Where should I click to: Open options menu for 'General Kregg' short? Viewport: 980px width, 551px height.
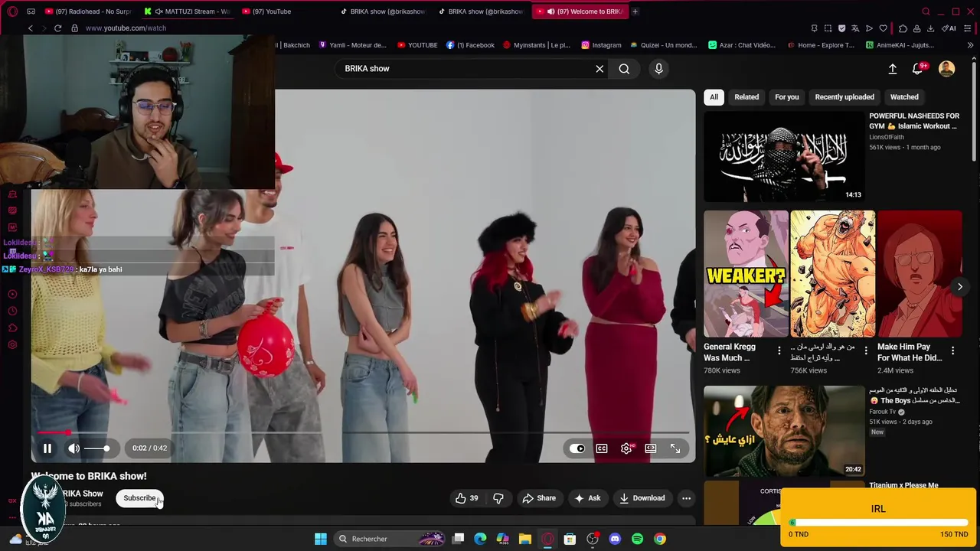tap(779, 351)
